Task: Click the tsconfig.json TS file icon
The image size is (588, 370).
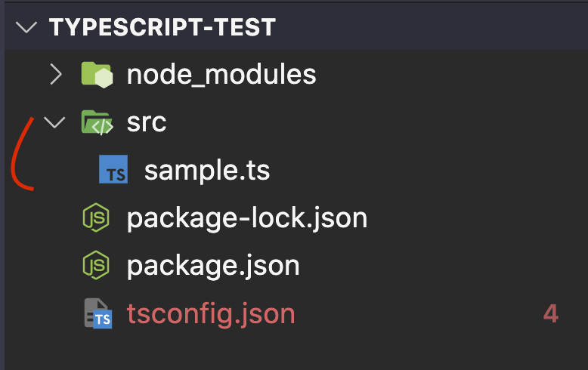Action: coord(98,313)
